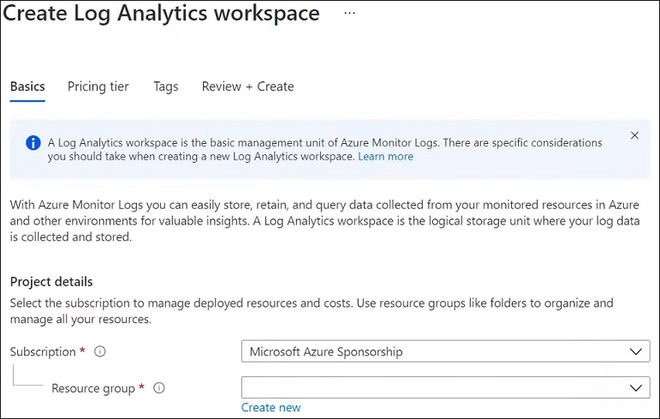
Task: Click the info icon next to Subscription
Action: 100,352
